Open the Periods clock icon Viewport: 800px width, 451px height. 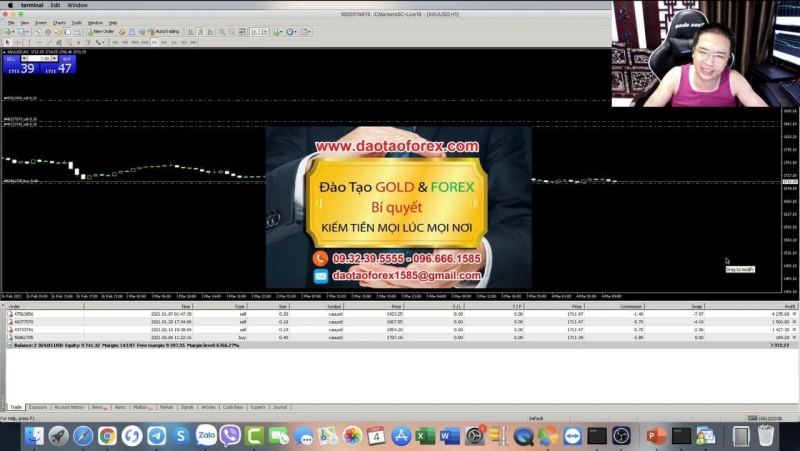pos(290,32)
